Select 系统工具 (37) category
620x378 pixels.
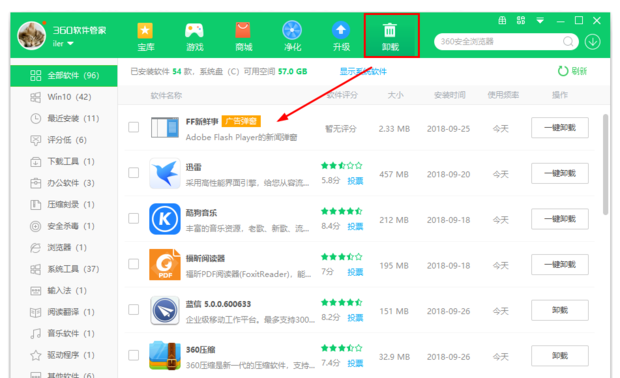coord(64,269)
